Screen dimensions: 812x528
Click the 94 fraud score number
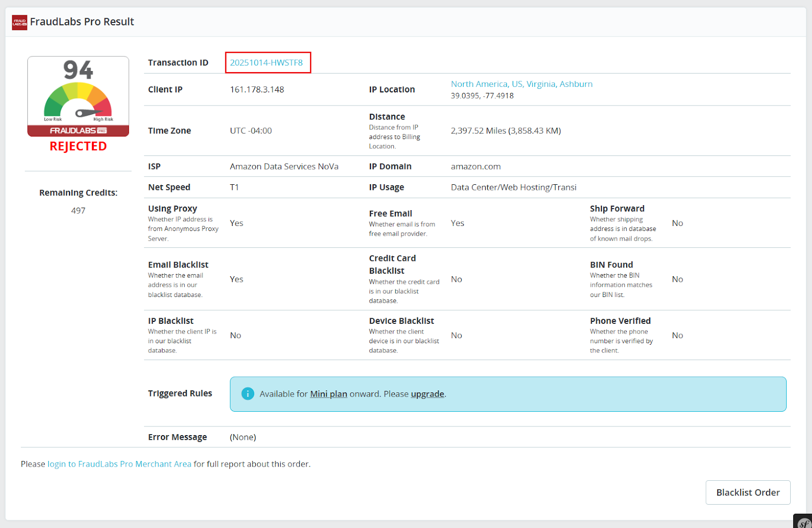coord(78,70)
